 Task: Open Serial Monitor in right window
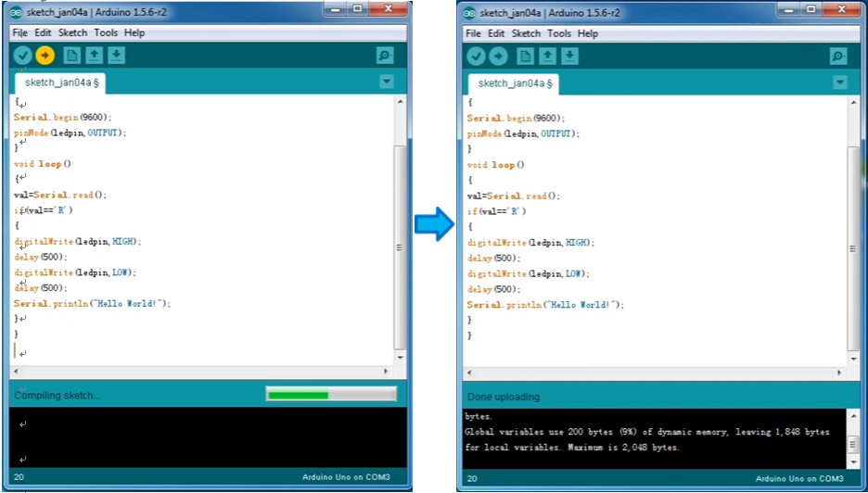(x=838, y=57)
